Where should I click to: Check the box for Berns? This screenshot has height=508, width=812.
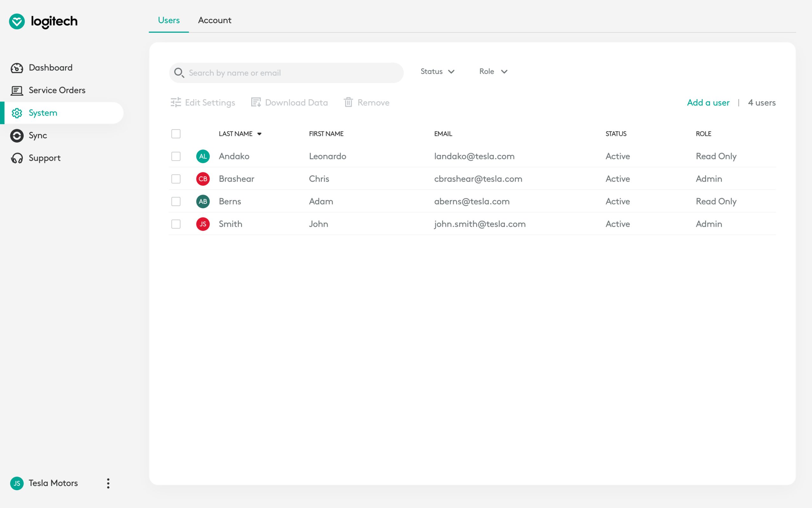(x=176, y=201)
